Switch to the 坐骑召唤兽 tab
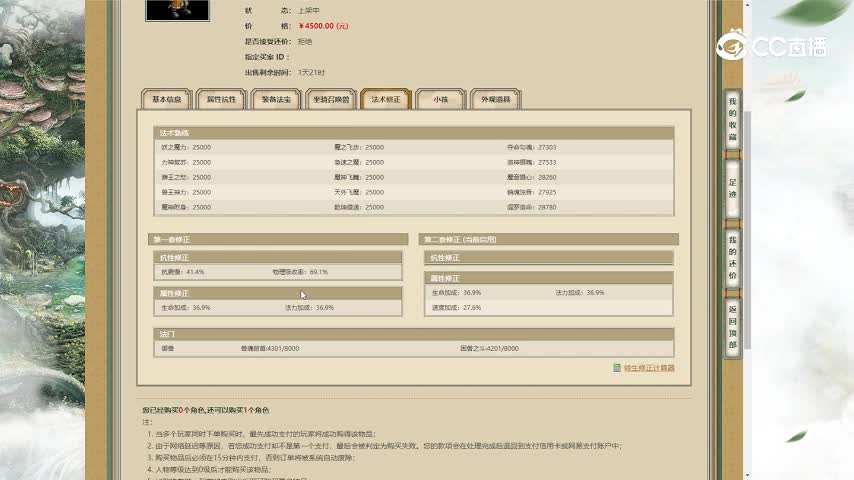The height and width of the screenshot is (480, 854). coord(331,99)
